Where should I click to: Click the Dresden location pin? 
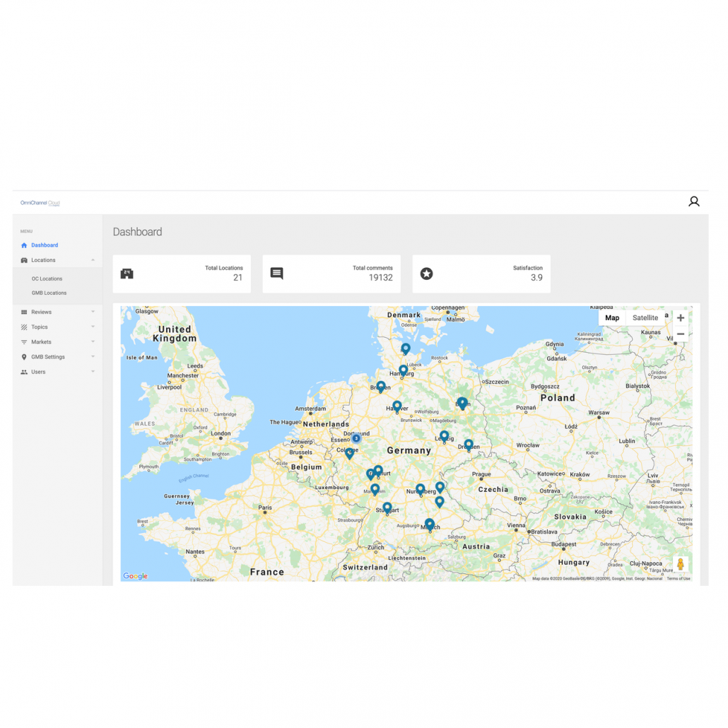[469, 445]
